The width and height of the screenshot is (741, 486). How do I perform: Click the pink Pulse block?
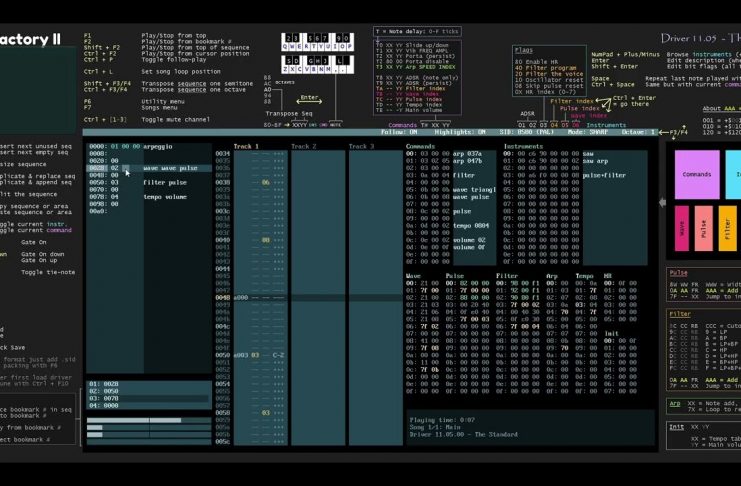coord(703,229)
